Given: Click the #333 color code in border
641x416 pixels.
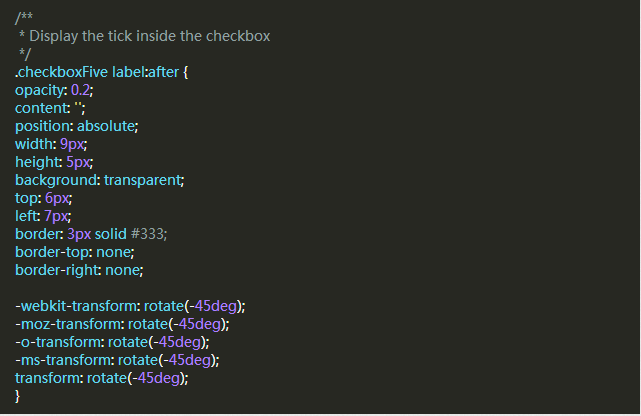Looking at the screenshot, I should pos(148,234).
